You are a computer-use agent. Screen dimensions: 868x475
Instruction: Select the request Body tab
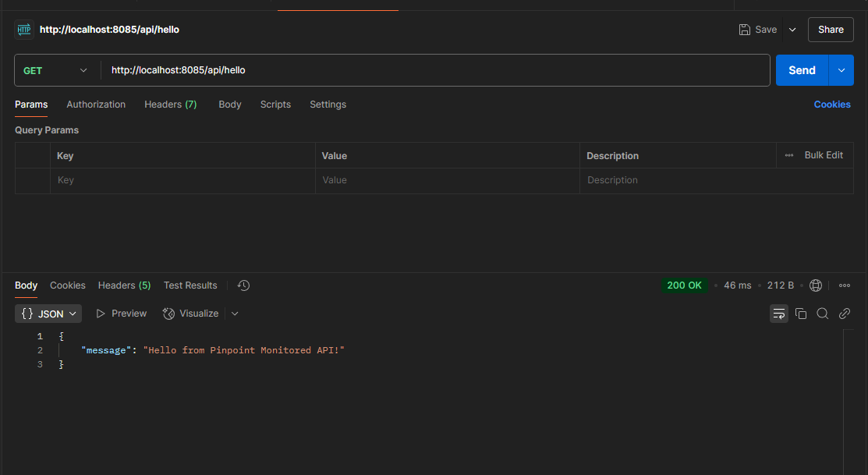tap(230, 105)
